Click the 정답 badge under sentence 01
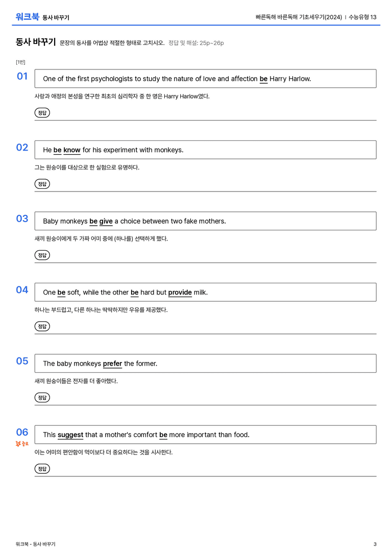The height and width of the screenshot is (555, 392). tap(42, 112)
